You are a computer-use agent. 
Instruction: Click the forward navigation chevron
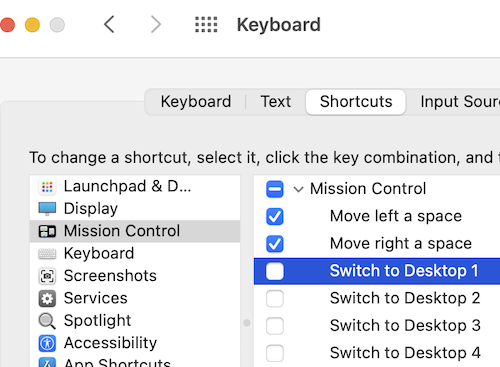(x=156, y=25)
